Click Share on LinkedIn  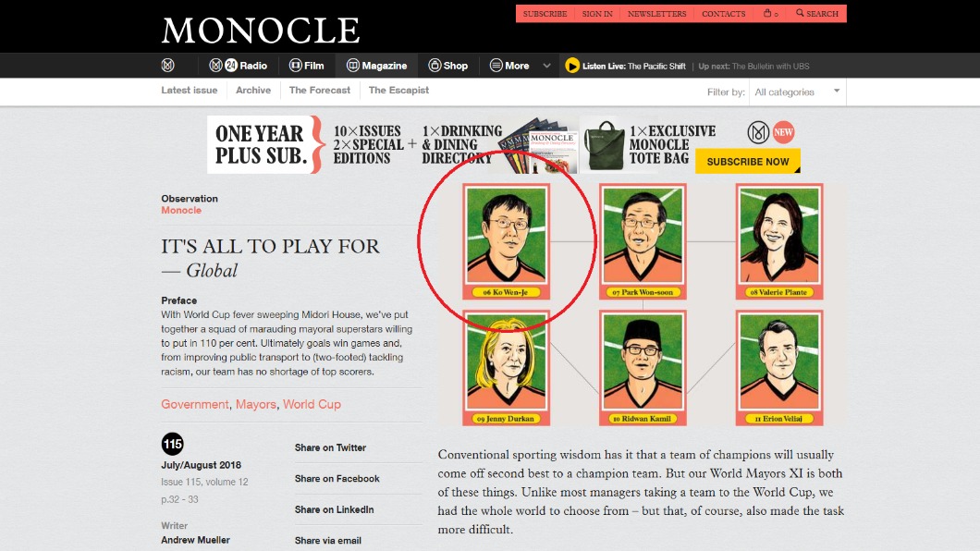click(335, 509)
